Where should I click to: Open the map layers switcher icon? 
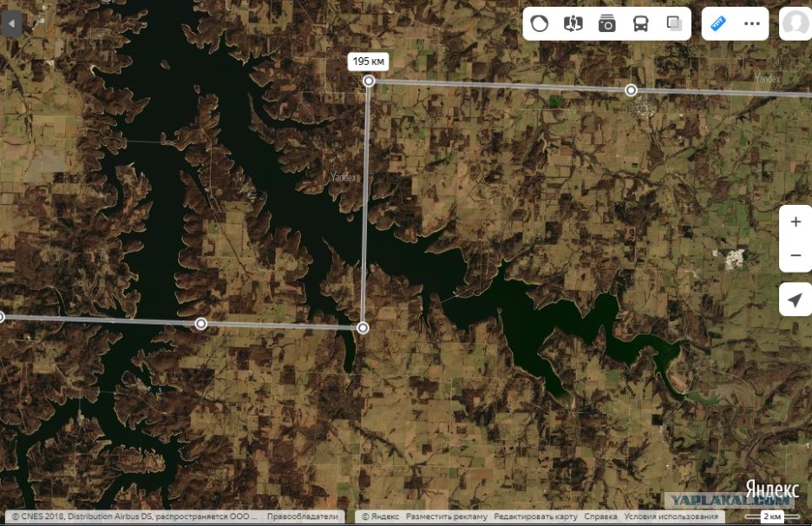coord(674,23)
